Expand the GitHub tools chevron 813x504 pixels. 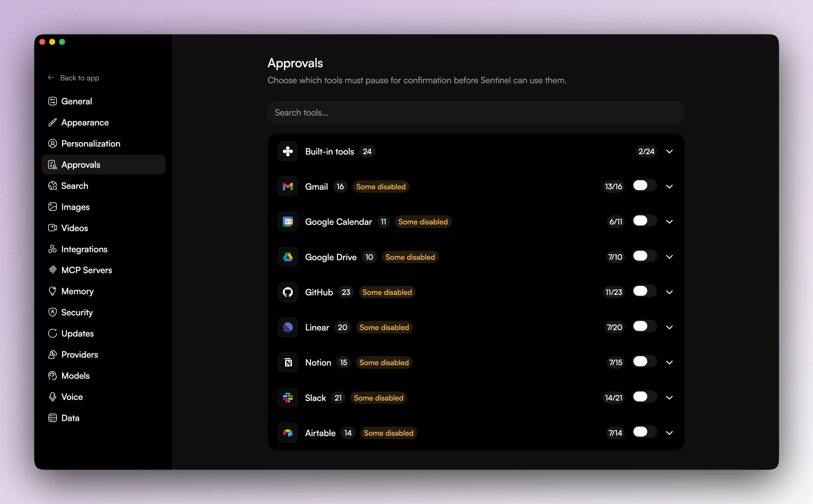point(669,292)
